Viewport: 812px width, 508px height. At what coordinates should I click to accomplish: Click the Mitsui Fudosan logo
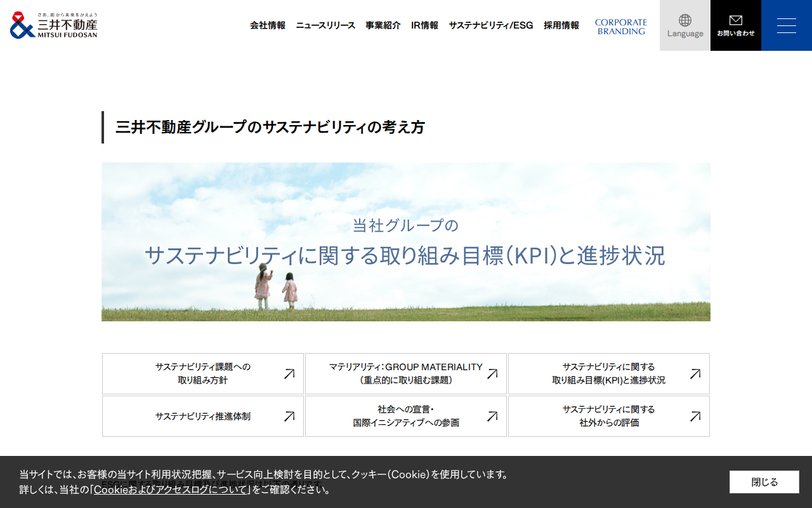click(x=54, y=25)
